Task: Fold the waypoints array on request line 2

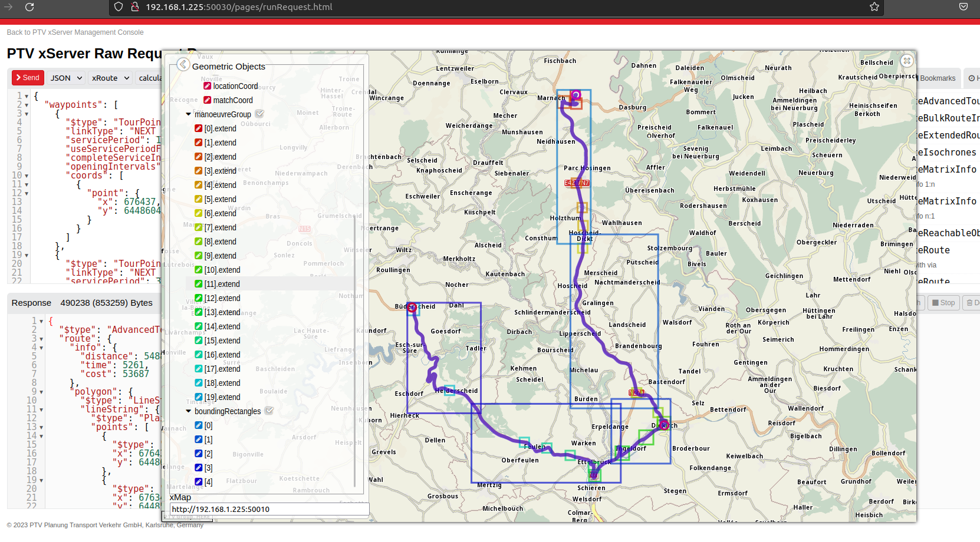Action: click(x=27, y=105)
